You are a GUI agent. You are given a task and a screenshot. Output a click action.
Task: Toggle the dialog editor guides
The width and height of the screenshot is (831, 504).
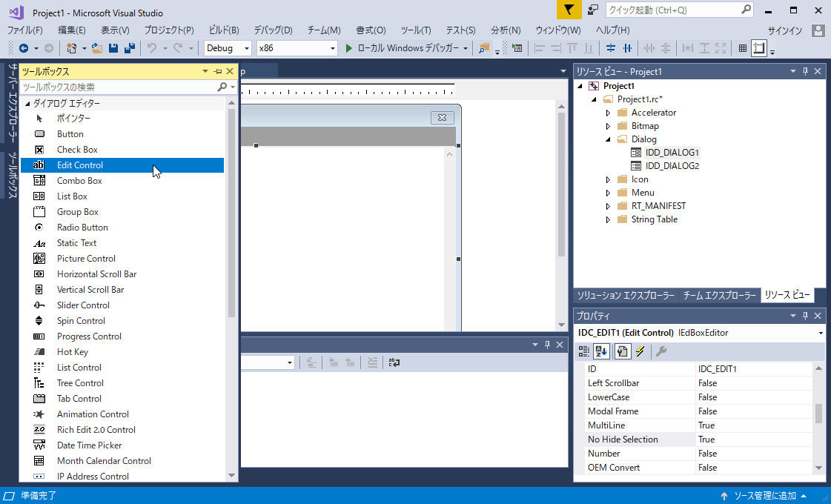[x=759, y=48]
